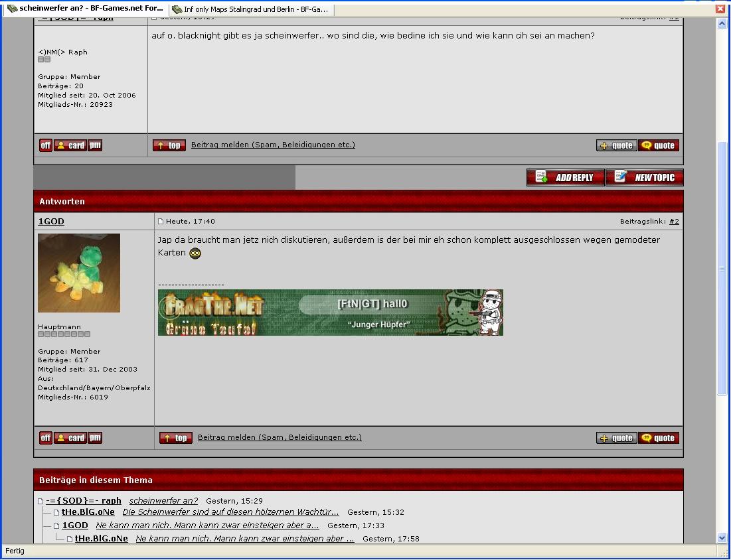Open the 'Inf only Maps Stalingrad und Berlin' tab
The height and width of the screenshot is (560, 731).
pos(251,9)
